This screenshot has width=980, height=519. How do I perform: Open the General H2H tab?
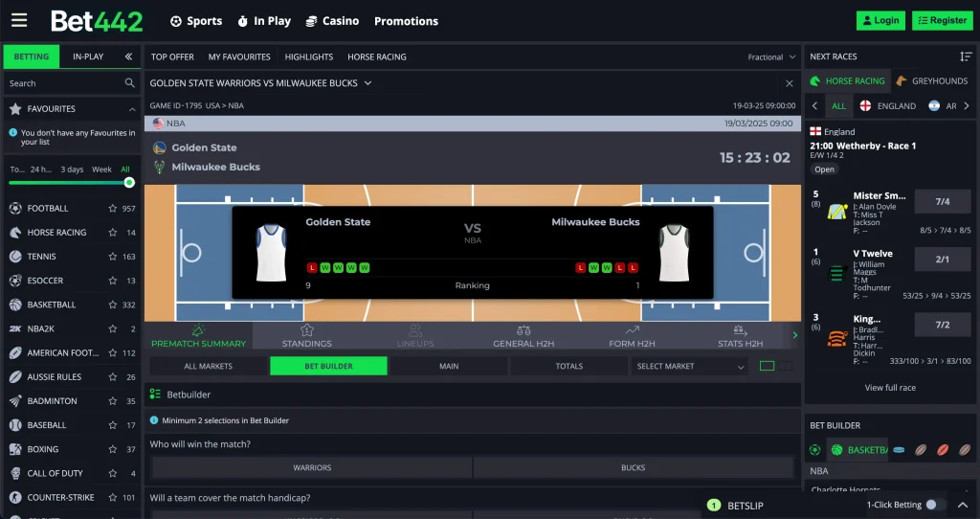[x=523, y=336]
